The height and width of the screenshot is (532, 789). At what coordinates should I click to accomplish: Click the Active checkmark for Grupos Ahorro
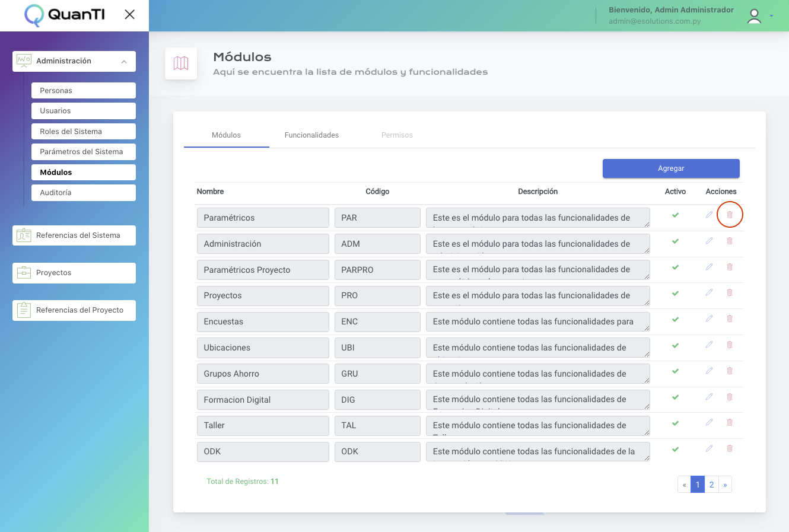coord(675,371)
